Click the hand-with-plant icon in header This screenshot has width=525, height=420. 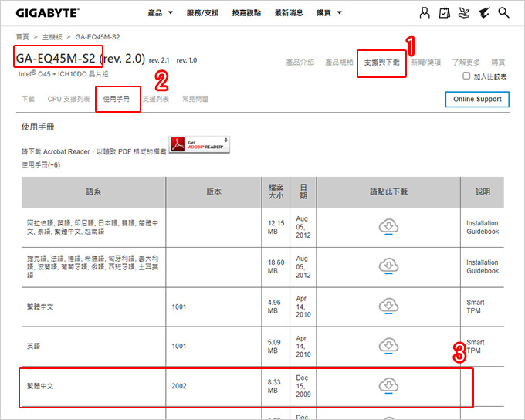coord(464,13)
